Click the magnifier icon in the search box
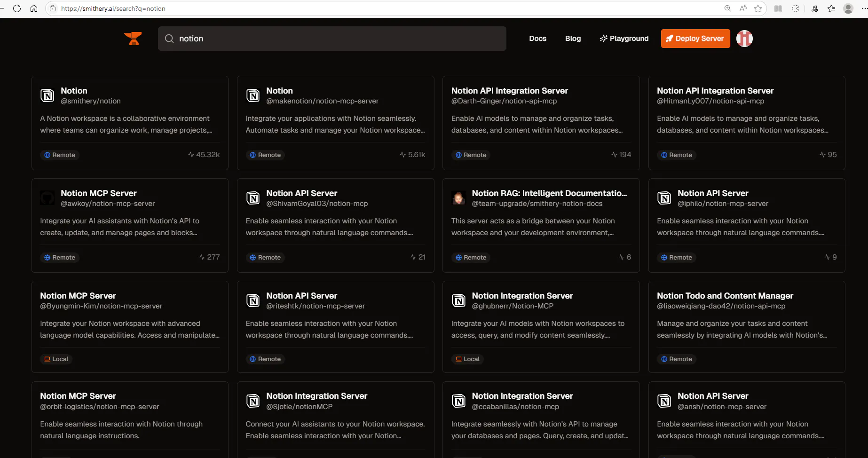The image size is (868, 458). click(x=169, y=39)
